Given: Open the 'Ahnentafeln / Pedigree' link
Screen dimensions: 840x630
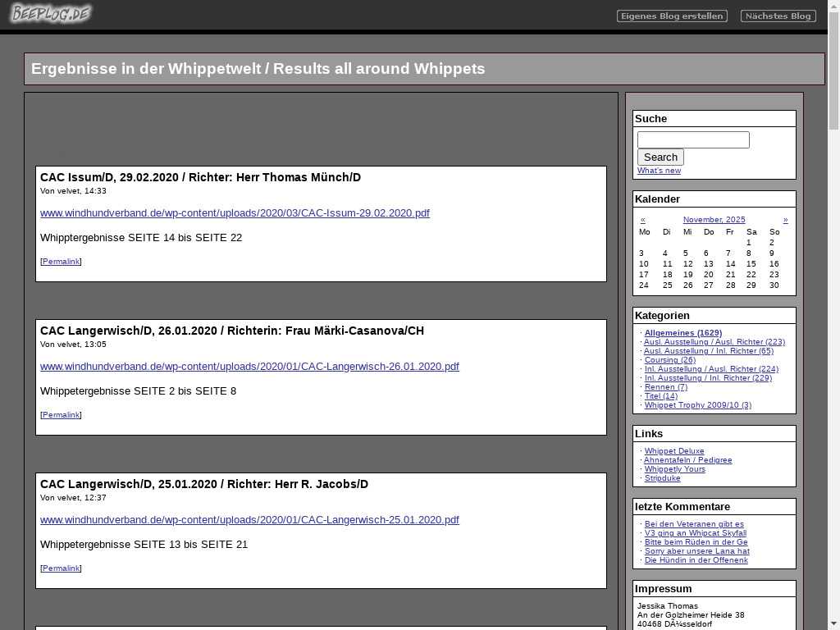Looking at the screenshot, I should 687,460.
